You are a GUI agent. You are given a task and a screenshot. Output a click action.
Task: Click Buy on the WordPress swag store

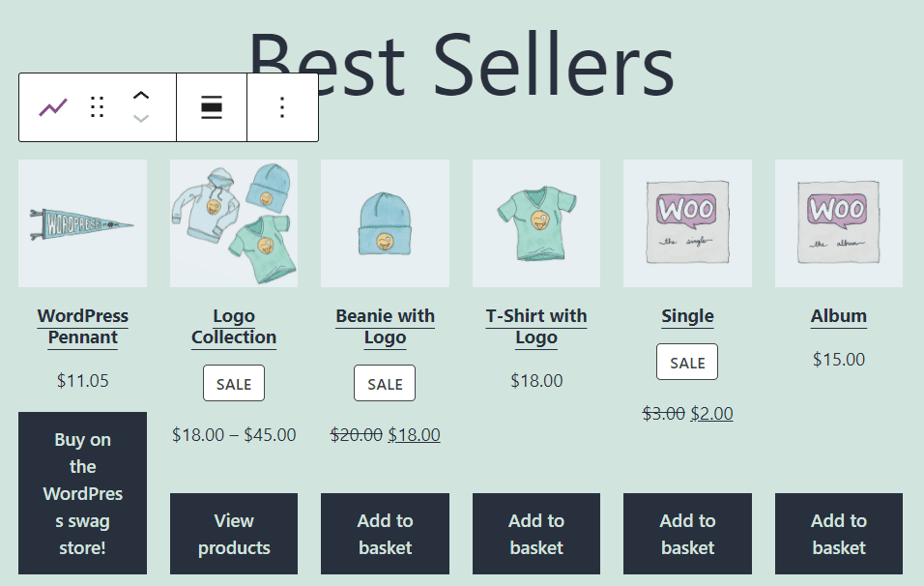tap(82, 493)
